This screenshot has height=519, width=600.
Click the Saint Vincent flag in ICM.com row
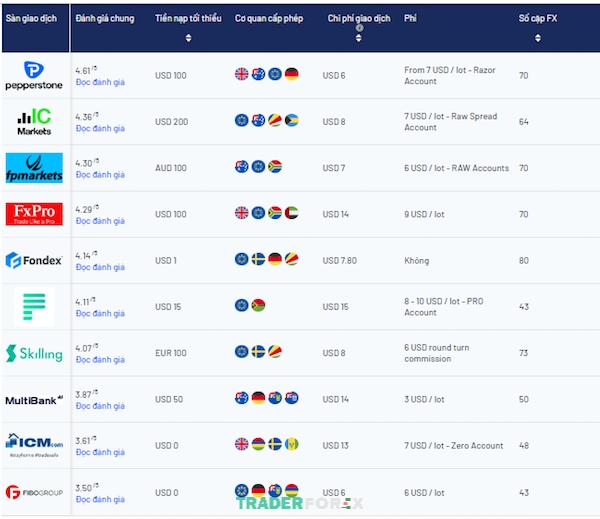[292, 444]
